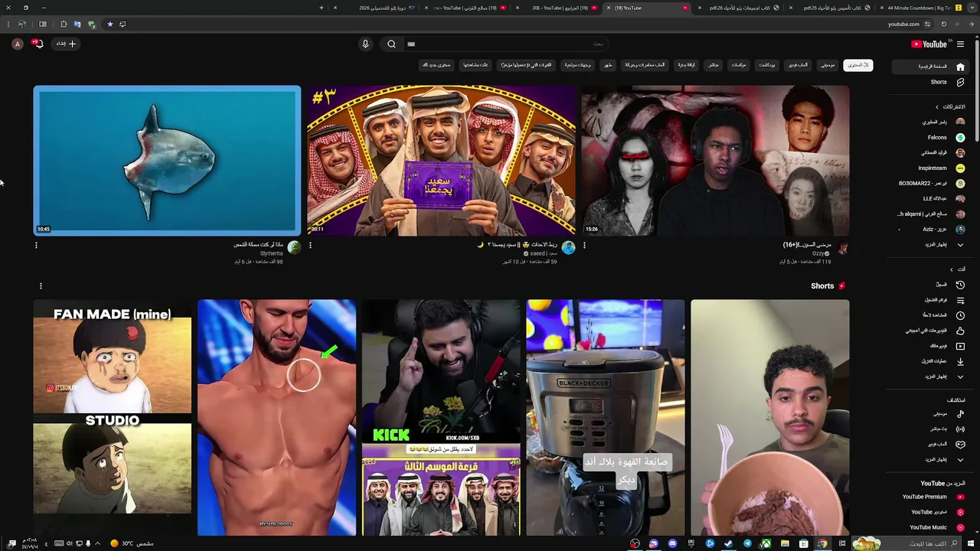Click the youtube.com address bar
The width and height of the screenshot is (980, 551).
(x=903, y=24)
